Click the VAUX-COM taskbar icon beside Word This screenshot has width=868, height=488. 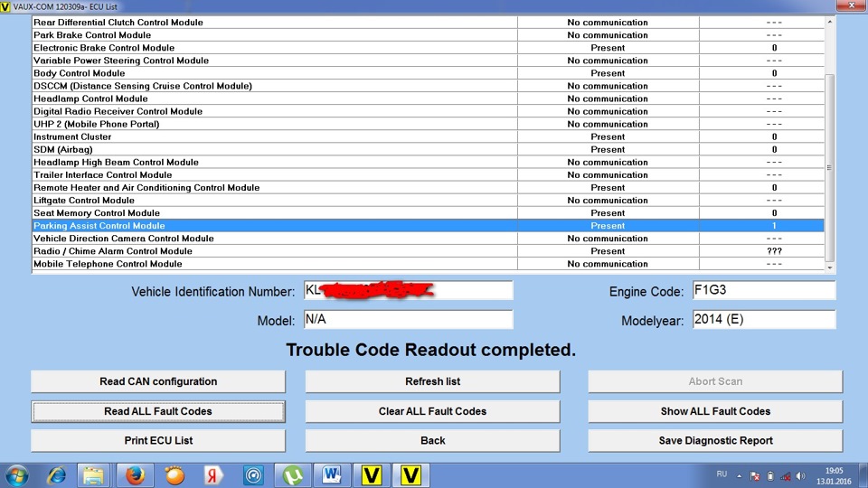pos(371,475)
